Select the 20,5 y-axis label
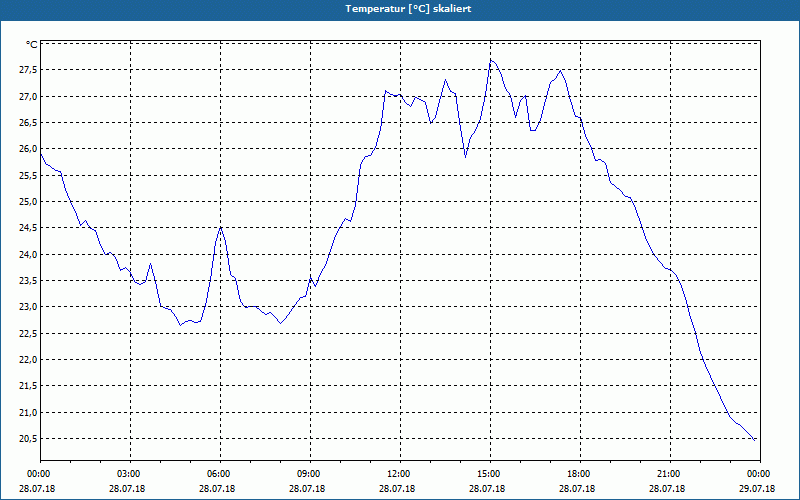 (x=28, y=439)
